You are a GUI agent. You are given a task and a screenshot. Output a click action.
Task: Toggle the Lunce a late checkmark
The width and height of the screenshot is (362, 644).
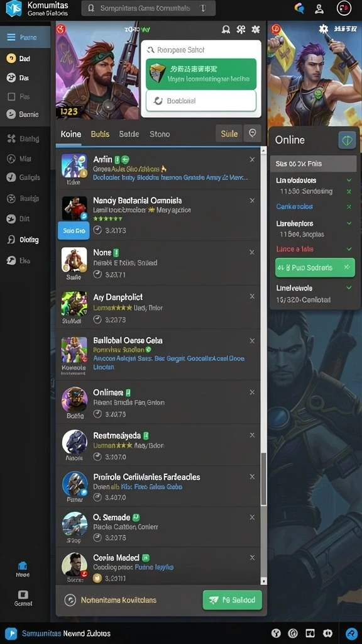point(349,249)
